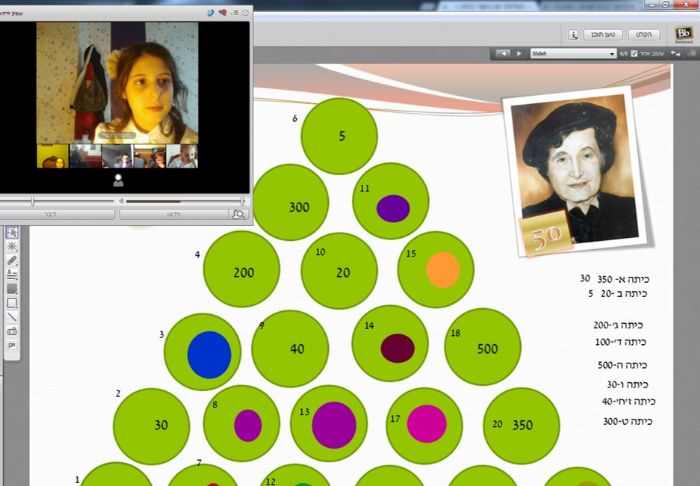Toggle the follow moderator checkbox
The image size is (700, 486).
click(x=634, y=54)
